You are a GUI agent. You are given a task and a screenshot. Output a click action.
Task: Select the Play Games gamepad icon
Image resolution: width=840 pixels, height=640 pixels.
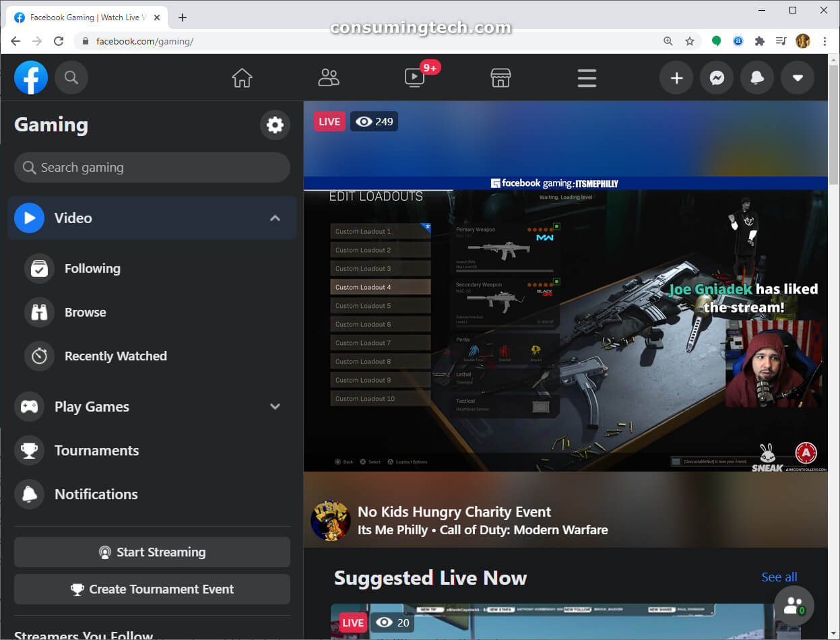click(29, 406)
